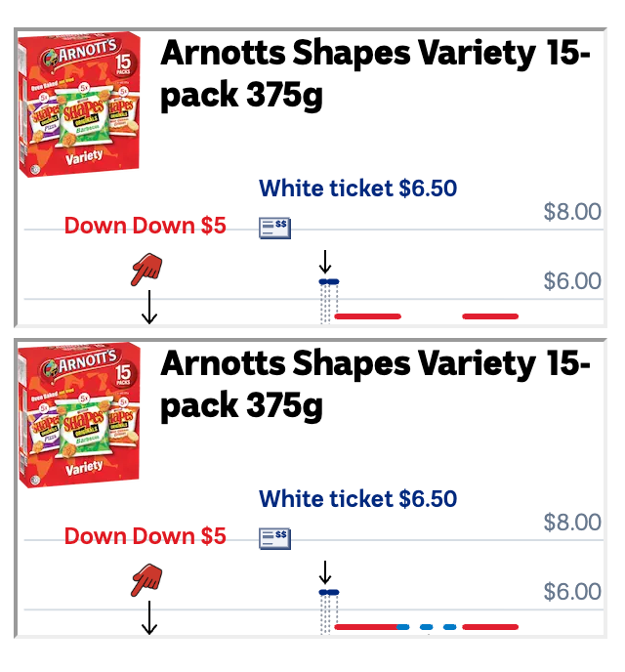Image resolution: width=625 pixels, height=672 pixels.
Task: Click the red pointing hand in top chart
Action: (146, 269)
